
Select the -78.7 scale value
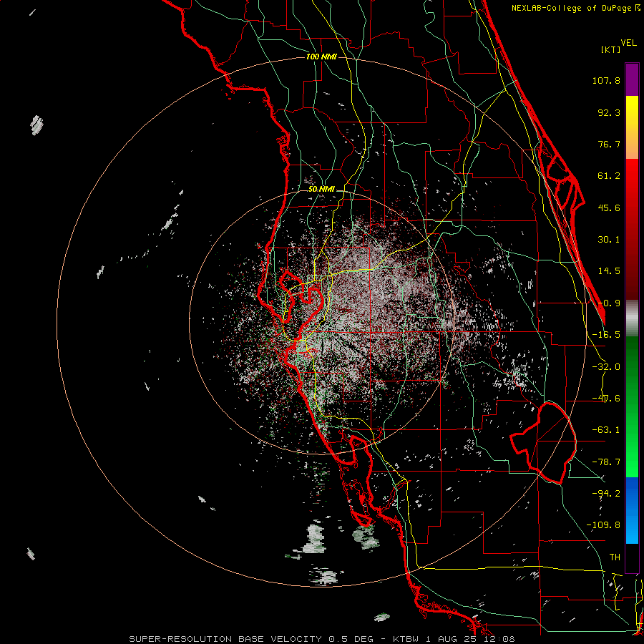click(606, 462)
